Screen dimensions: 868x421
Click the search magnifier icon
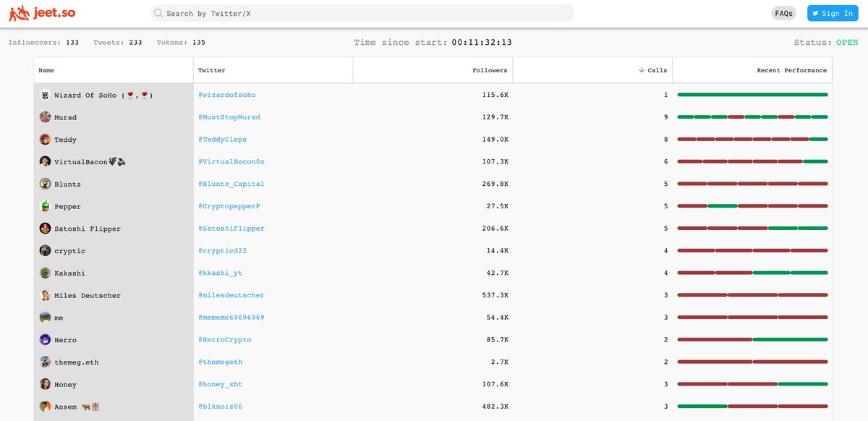point(158,13)
